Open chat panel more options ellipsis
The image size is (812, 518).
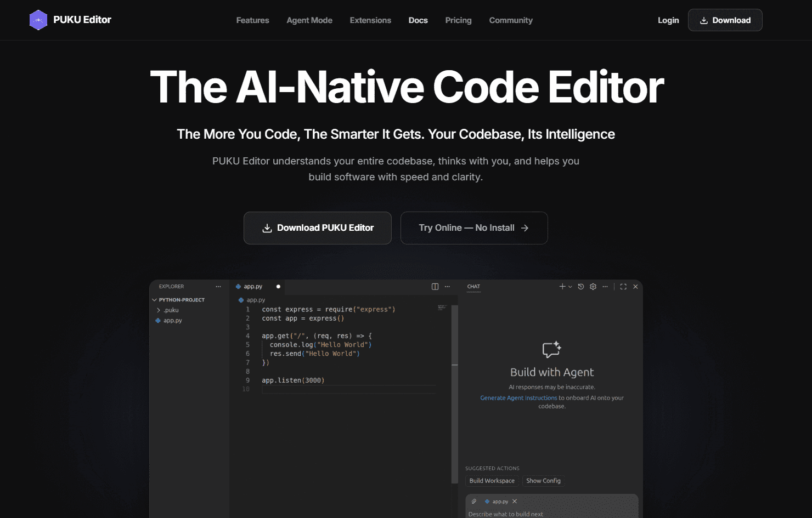pos(605,287)
